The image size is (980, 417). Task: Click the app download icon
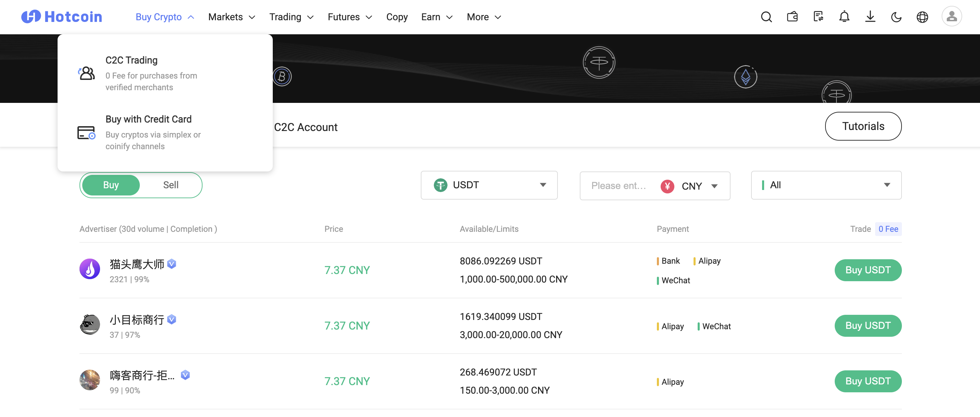pos(870,17)
